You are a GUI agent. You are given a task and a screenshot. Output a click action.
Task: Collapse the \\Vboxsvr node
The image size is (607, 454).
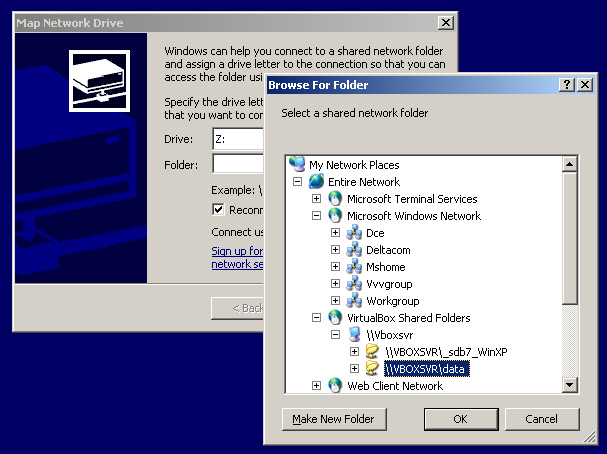(x=335, y=335)
